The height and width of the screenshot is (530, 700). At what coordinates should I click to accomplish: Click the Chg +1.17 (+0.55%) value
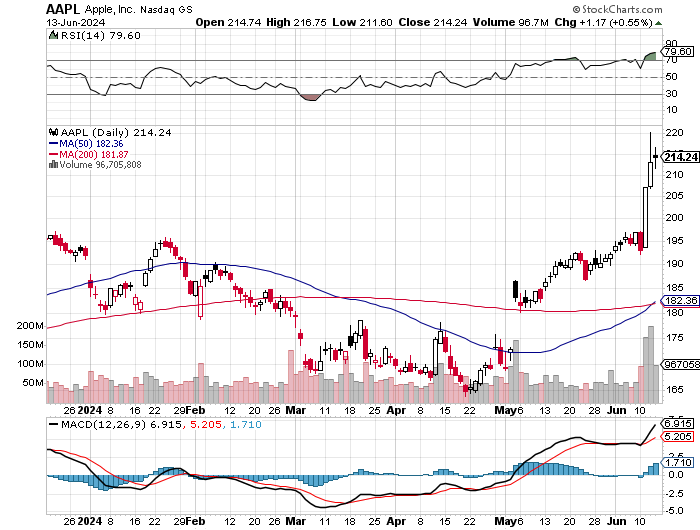[x=604, y=22]
